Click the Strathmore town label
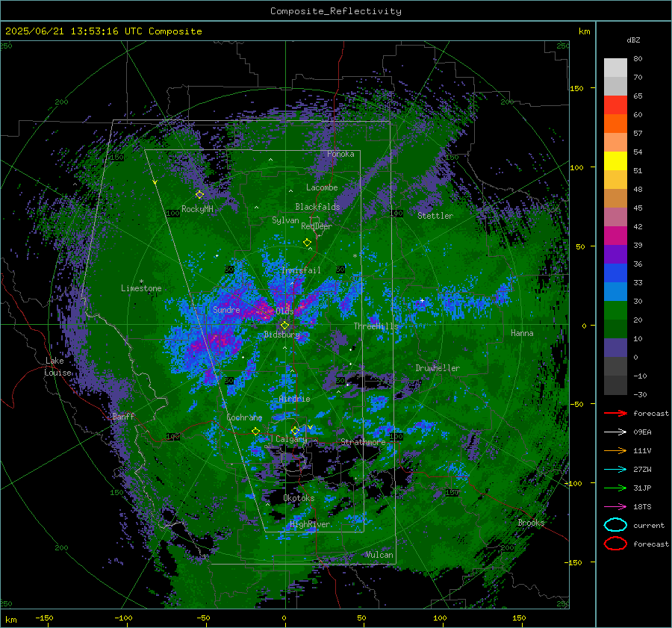 (x=363, y=442)
